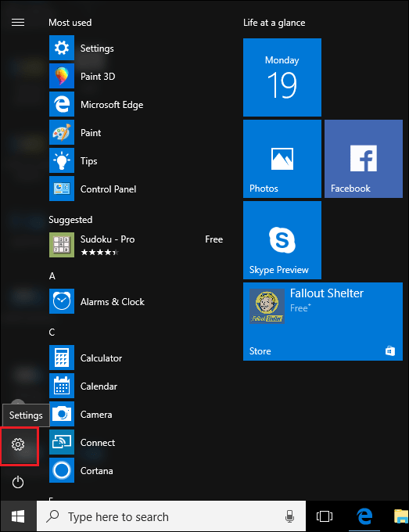The width and height of the screenshot is (409, 532).
Task: Open Microsoft Edge from the Most used list
Action: click(x=62, y=104)
